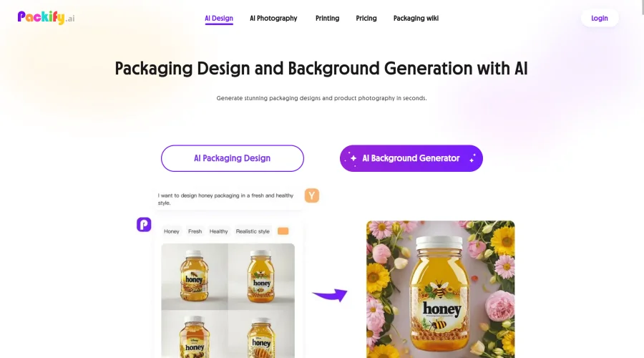Select the Honey keyword tag
This screenshot has height=358, width=644.
point(172,231)
